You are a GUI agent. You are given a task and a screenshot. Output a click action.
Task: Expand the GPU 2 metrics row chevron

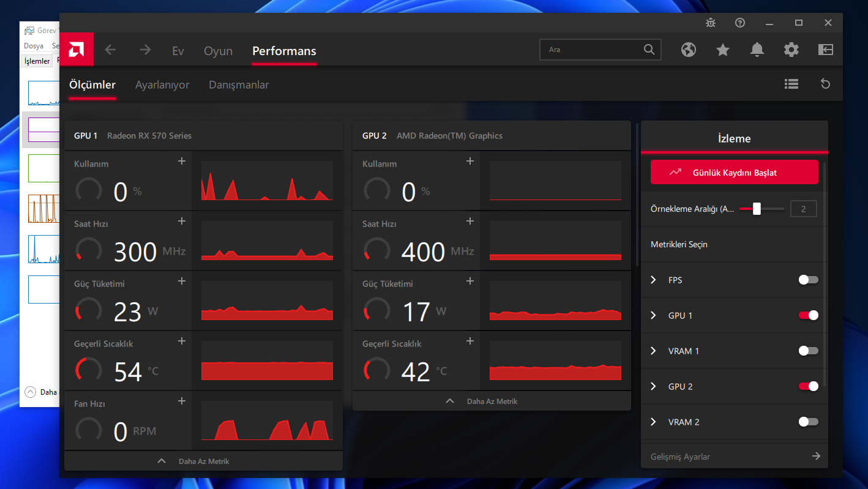point(653,386)
